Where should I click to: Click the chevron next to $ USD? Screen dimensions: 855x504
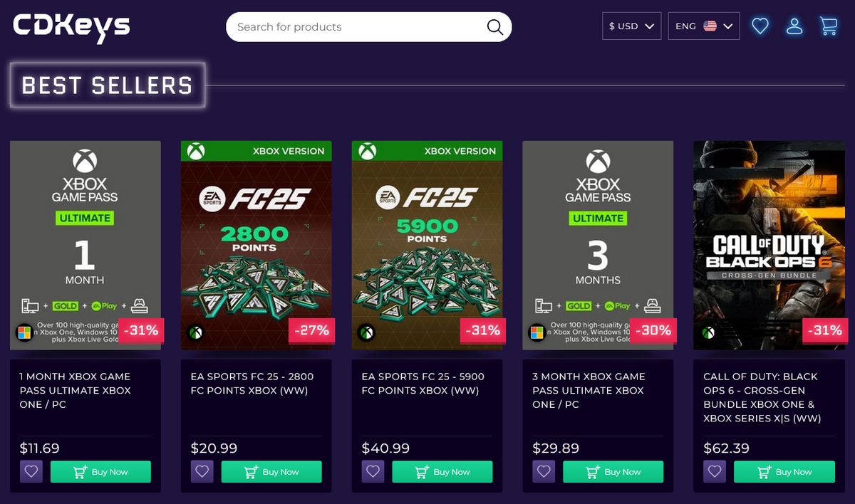pos(651,26)
